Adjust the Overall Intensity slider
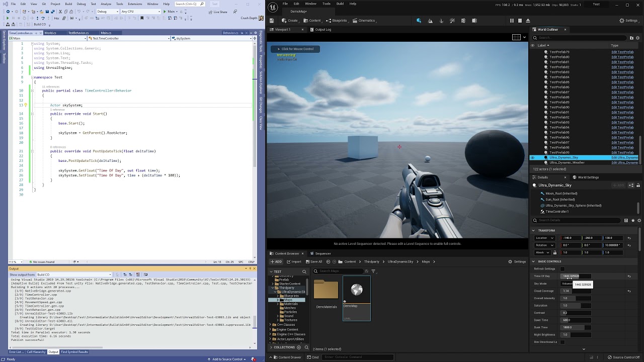 [576, 298]
